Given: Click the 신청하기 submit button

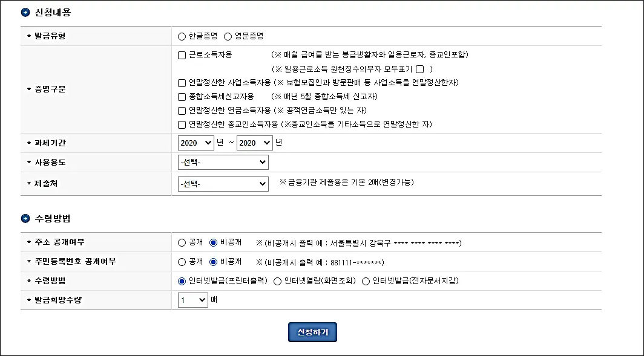Looking at the screenshot, I should click(312, 331).
